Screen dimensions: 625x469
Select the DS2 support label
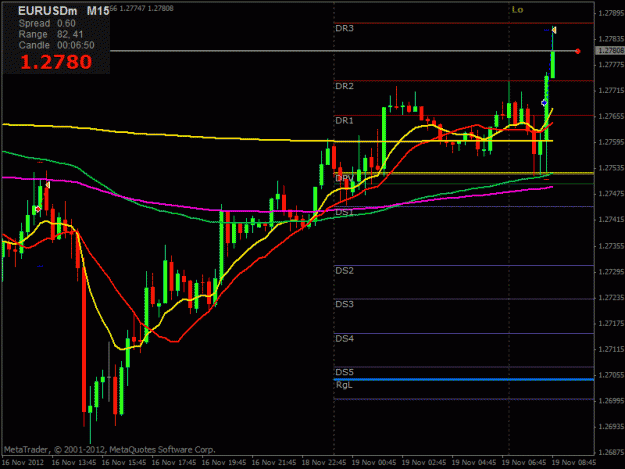pyautogui.click(x=344, y=271)
